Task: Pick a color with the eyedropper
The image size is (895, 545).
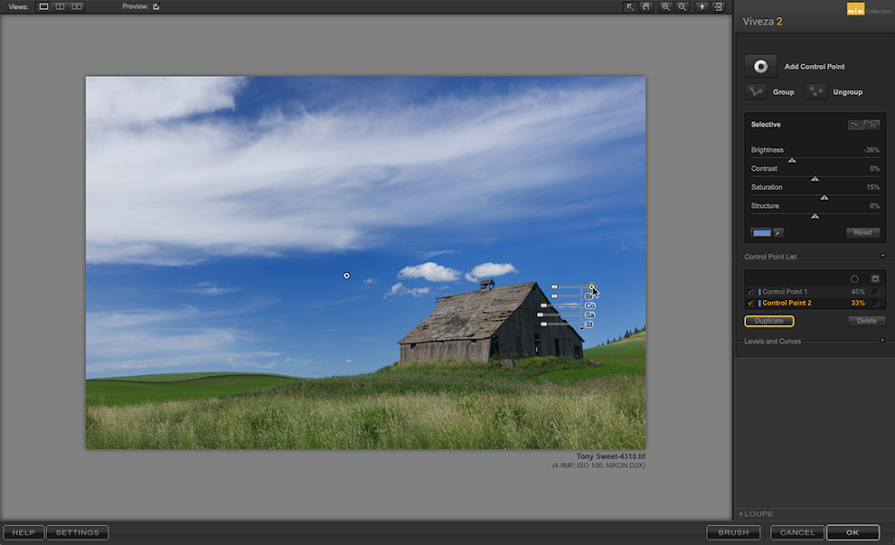Action: [x=778, y=232]
